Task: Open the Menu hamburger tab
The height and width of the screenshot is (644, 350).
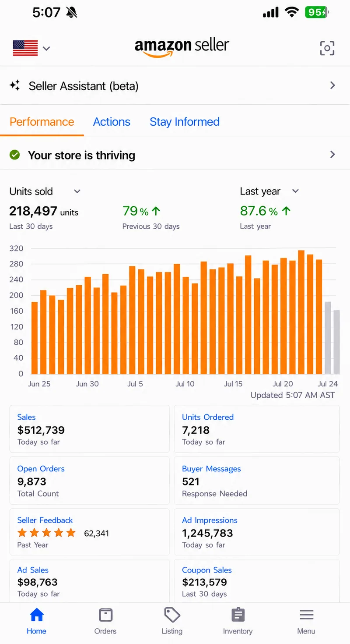Action: tap(306, 621)
